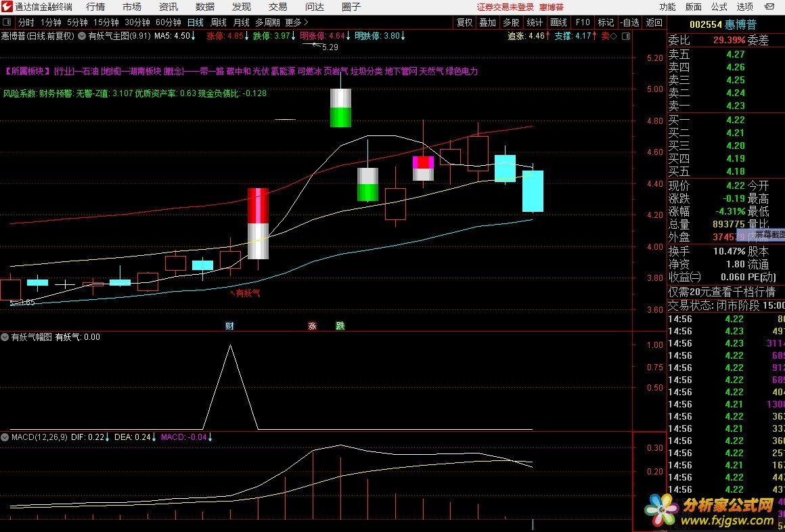Expand the MACD(12,26,9) indicator dropdown arrow
785x532 pixels.
(x=5, y=437)
